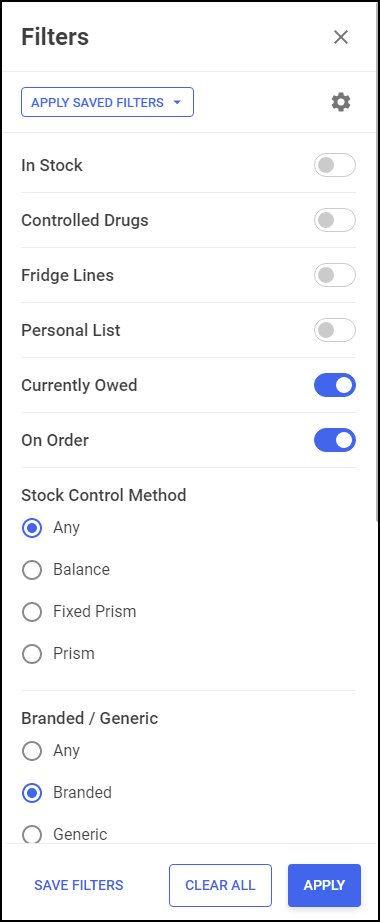
Task: Expand the Apply Saved Filters dropdown
Action: click(x=107, y=102)
